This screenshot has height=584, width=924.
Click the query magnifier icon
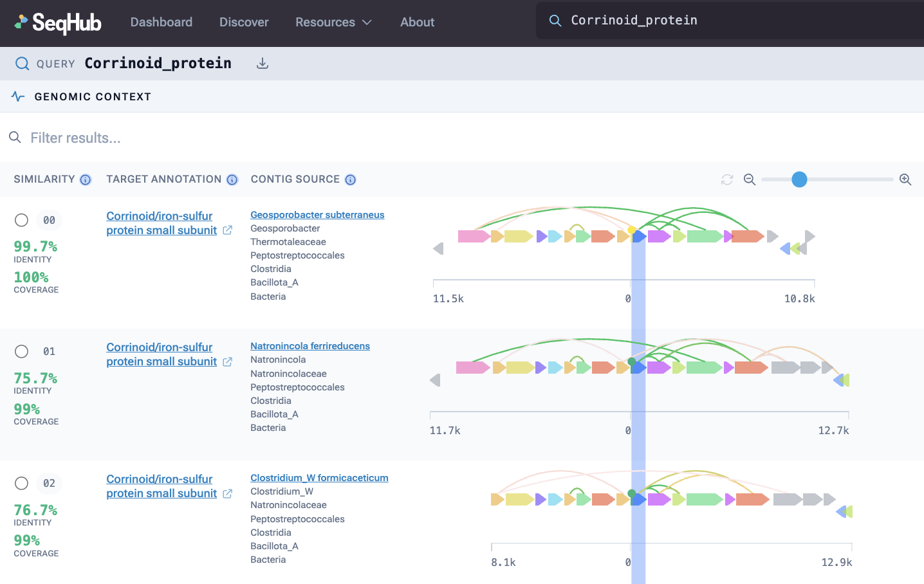coord(22,63)
